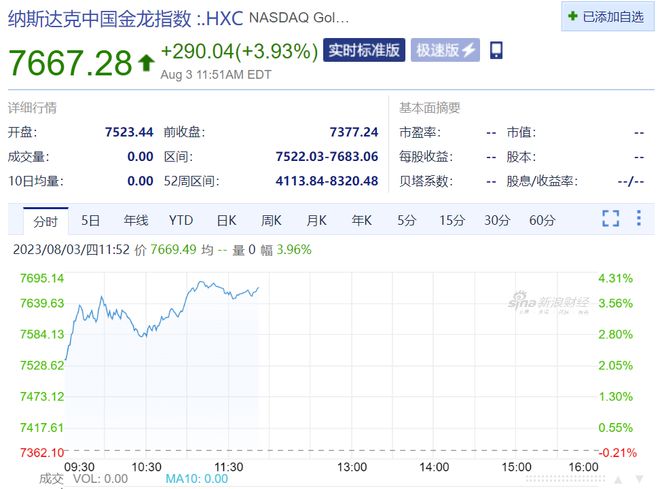
Task: Toggle 已添加自选 watchlist button
Action: click(x=607, y=16)
